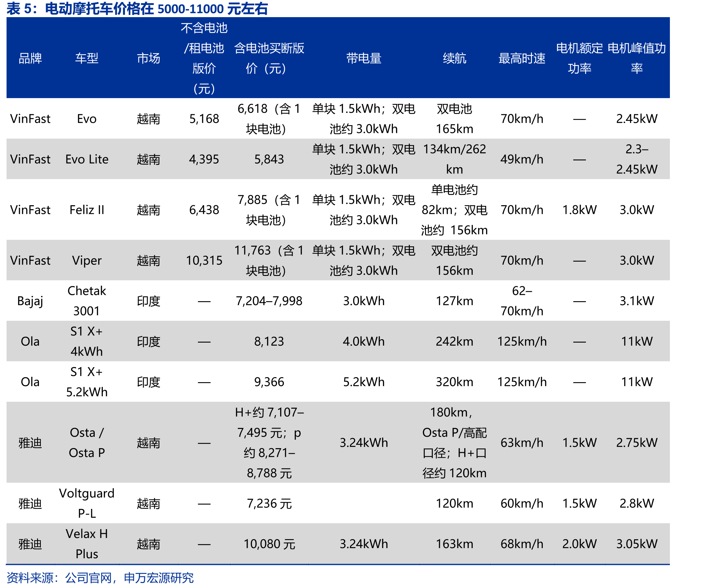721x588 pixels.
Task: Click the source note '资料来源：公司官网，申万宏源研究'
Action: 100,578
